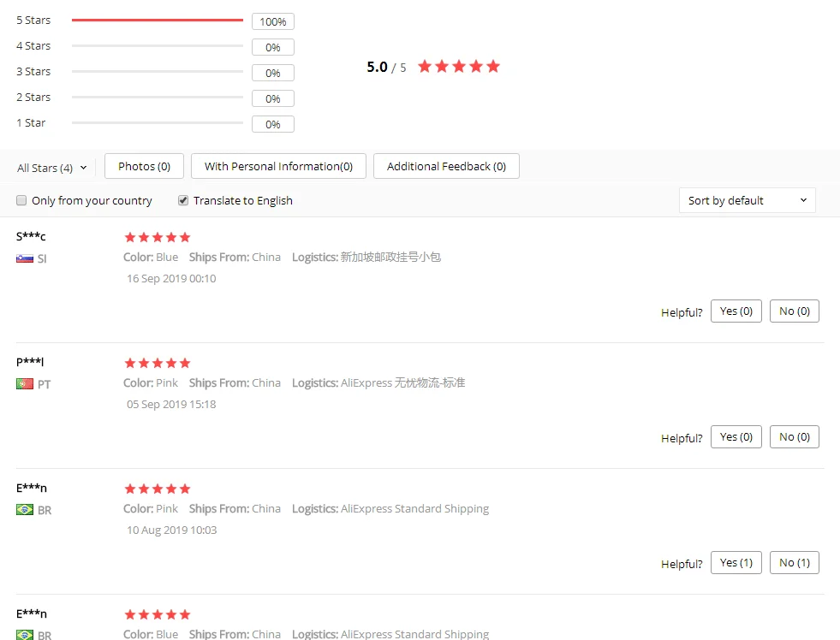Click the 2 Stars label
The height and width of the screenshot is (640, 840).
[33, 98]
